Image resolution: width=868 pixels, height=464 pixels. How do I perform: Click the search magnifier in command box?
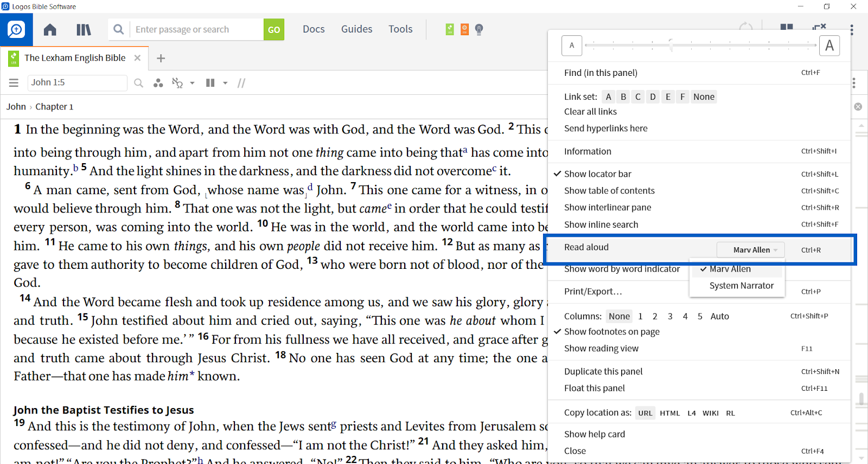[119, 29]
